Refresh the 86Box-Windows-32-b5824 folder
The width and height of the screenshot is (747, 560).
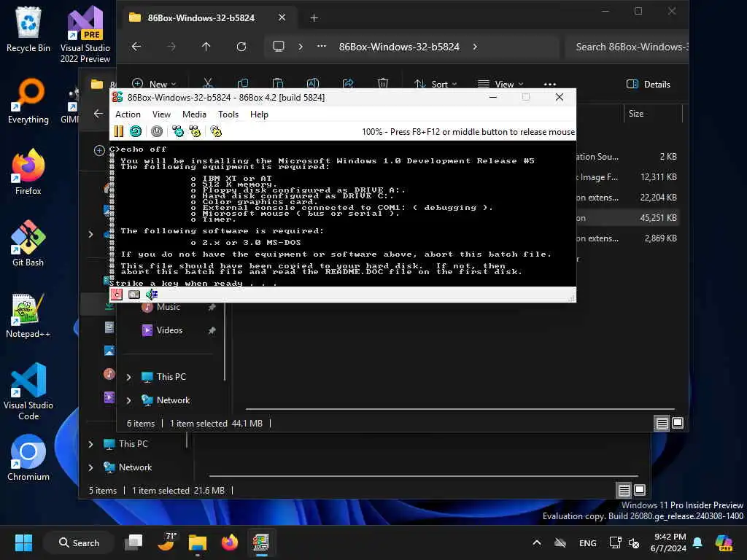[x=241, y=47]
